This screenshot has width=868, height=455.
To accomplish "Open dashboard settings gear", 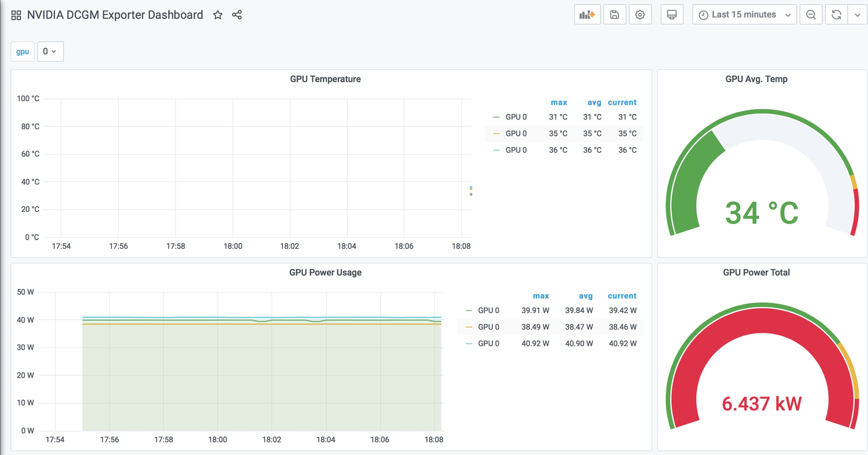I will [x=640, y=15].
